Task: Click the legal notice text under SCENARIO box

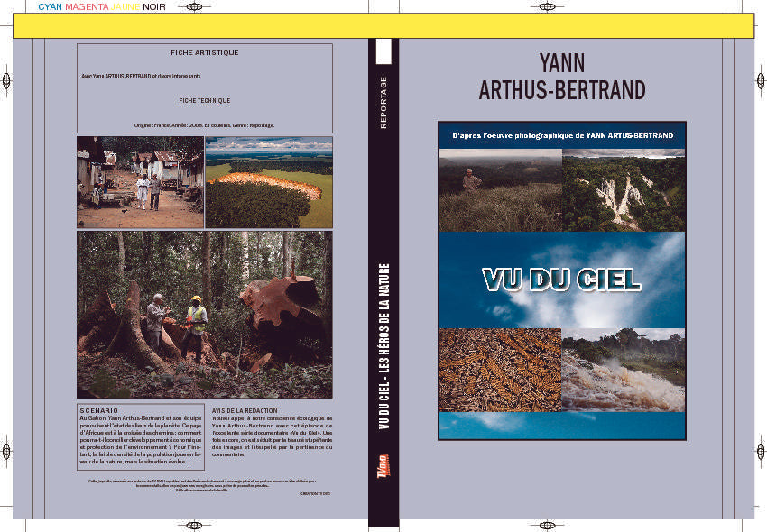Action: coord(202,485)
